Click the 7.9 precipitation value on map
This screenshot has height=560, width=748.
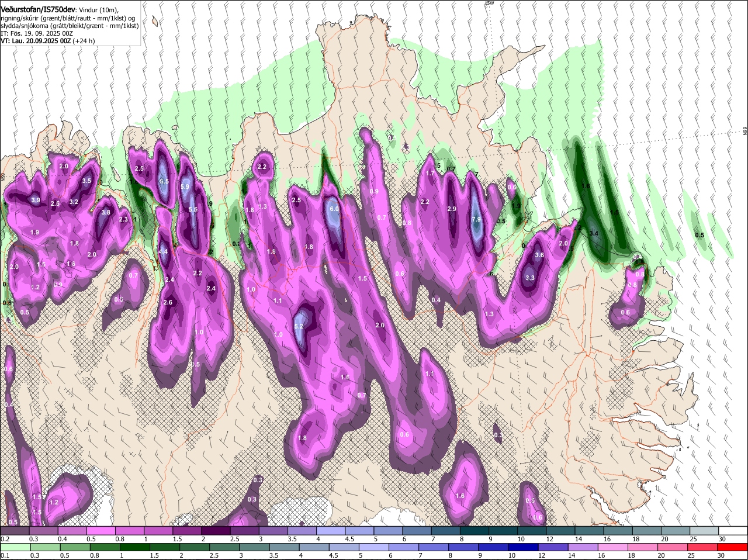point(476,219)
